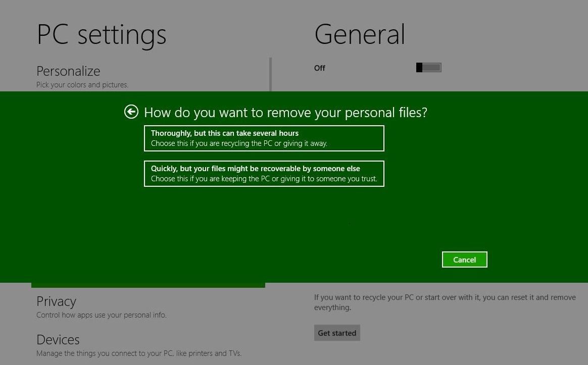Image resolution: width=588 pixels, height=365 pixels.
Task: Click the General page heading
Action: 360,34
